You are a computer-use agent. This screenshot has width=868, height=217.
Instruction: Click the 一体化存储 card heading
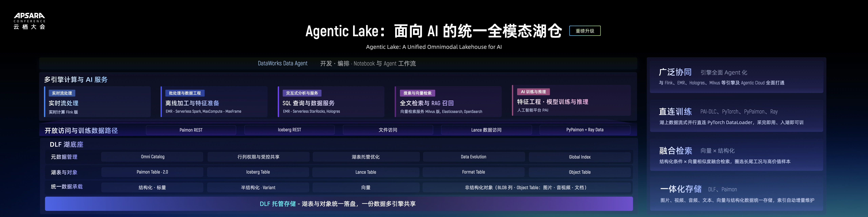click(x=681, y=189)
